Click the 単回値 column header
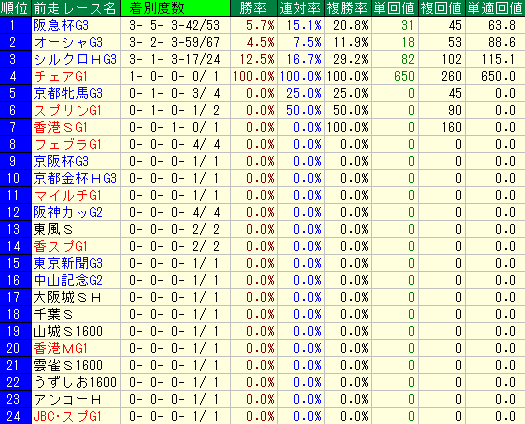 coord(394,8)
